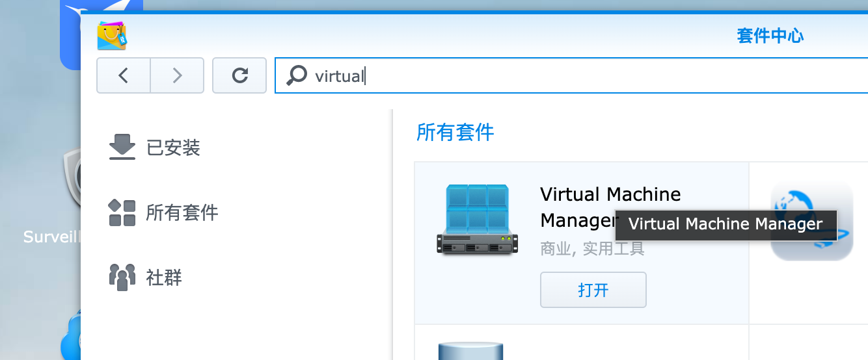
Task: Focus the search field containing "virtual"
Action: click(x=571, y=75)
